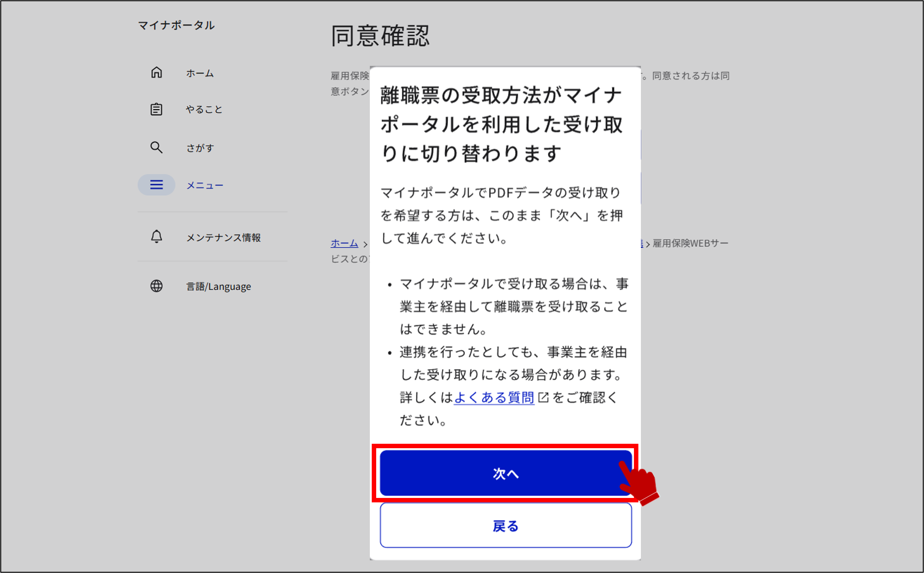Click the magnifier さがす icon
This screenshot has height=573, width=924.
pos(156,147)
